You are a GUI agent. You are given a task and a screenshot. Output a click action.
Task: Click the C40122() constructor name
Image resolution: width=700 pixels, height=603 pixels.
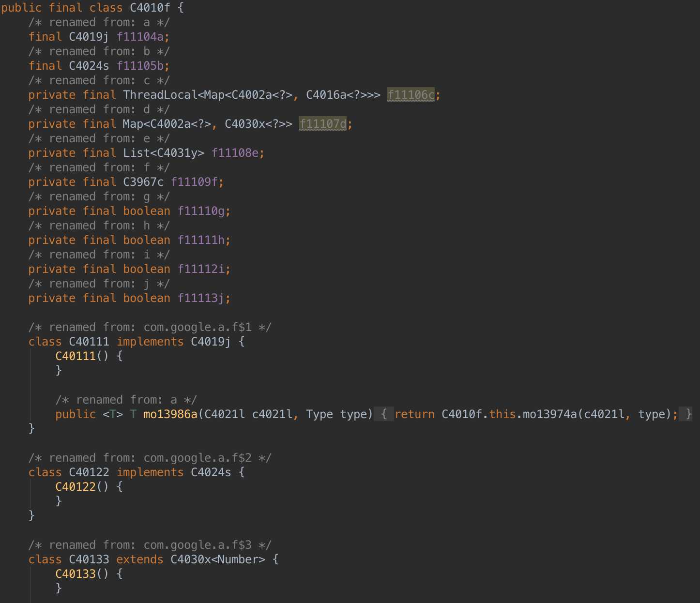(76, 487)
